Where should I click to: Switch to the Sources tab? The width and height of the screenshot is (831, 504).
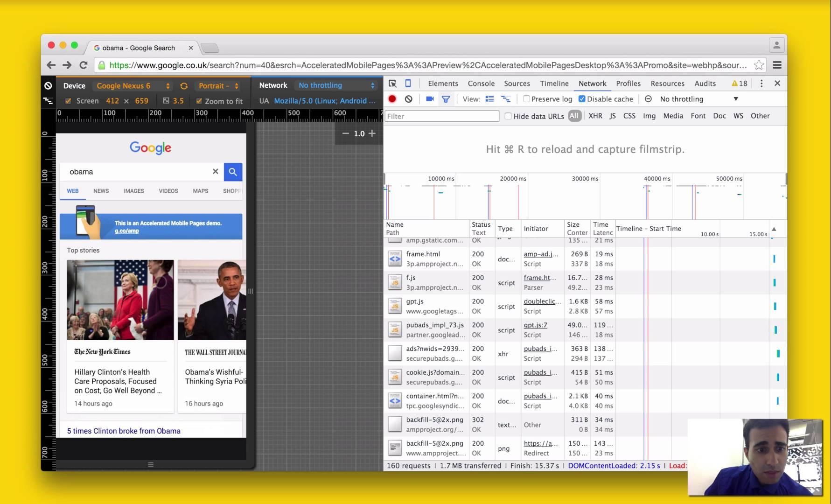coord(517,84)
